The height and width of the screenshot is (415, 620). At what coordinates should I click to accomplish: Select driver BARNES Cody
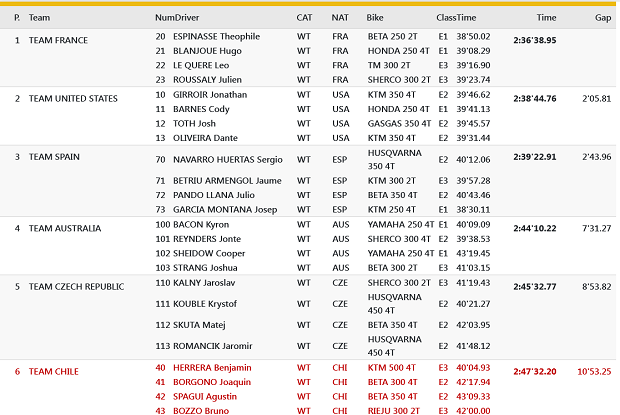tap(203, 109)
